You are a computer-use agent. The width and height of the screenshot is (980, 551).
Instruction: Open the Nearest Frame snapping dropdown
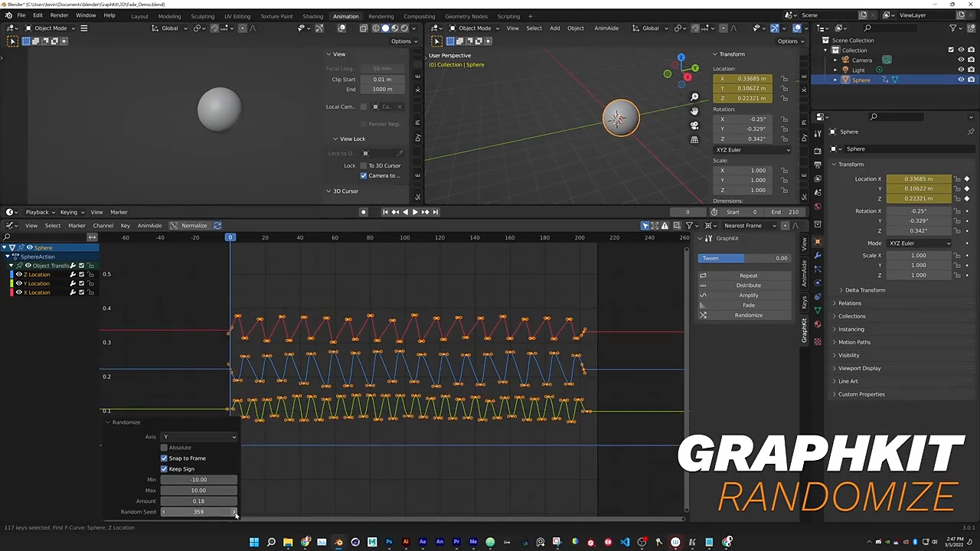click(751, 226)
